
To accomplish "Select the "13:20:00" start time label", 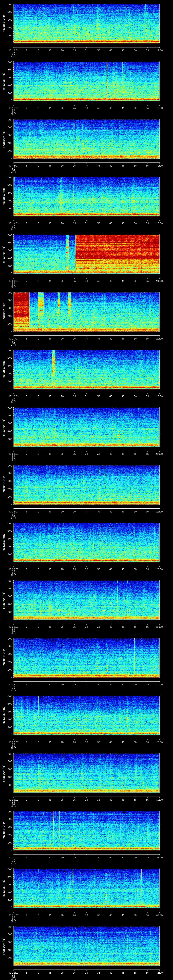I will click(13, 281).
